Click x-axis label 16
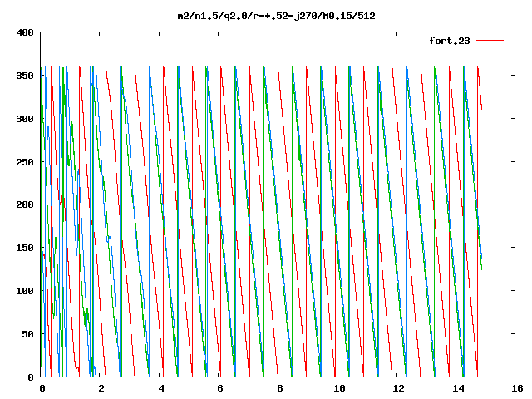The height and width of the screenshot is (399, 532). point(517,388)
